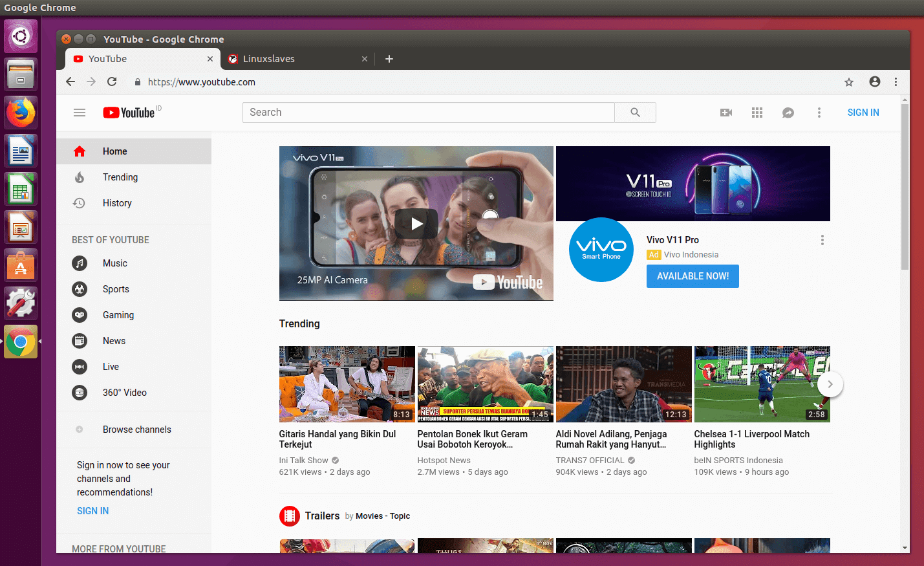
Task: Open Gitaris Handal video thumbnail
Action: pos(347,384)
